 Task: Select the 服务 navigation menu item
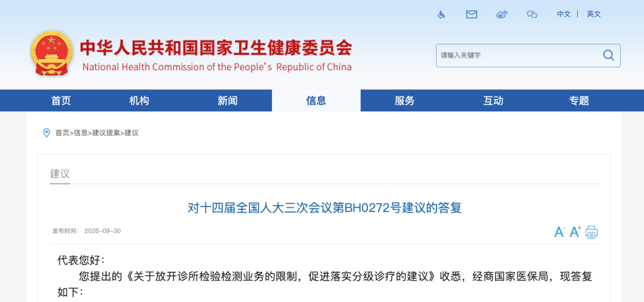click(x=404, y=101)
